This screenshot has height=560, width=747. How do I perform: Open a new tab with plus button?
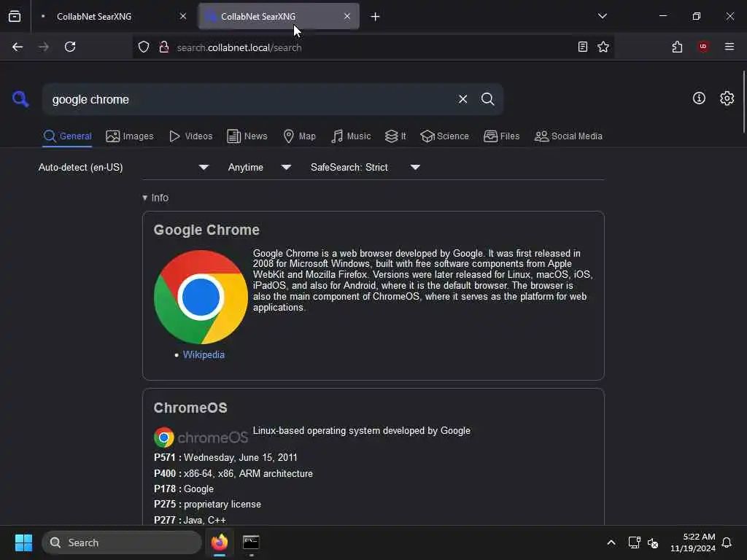tap(376, 17)
